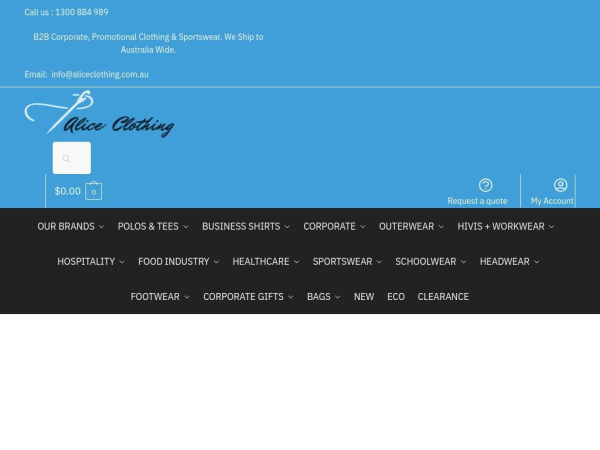Select the NEW menu item
This screenshot has width=600, height=450.
[364, 297]
